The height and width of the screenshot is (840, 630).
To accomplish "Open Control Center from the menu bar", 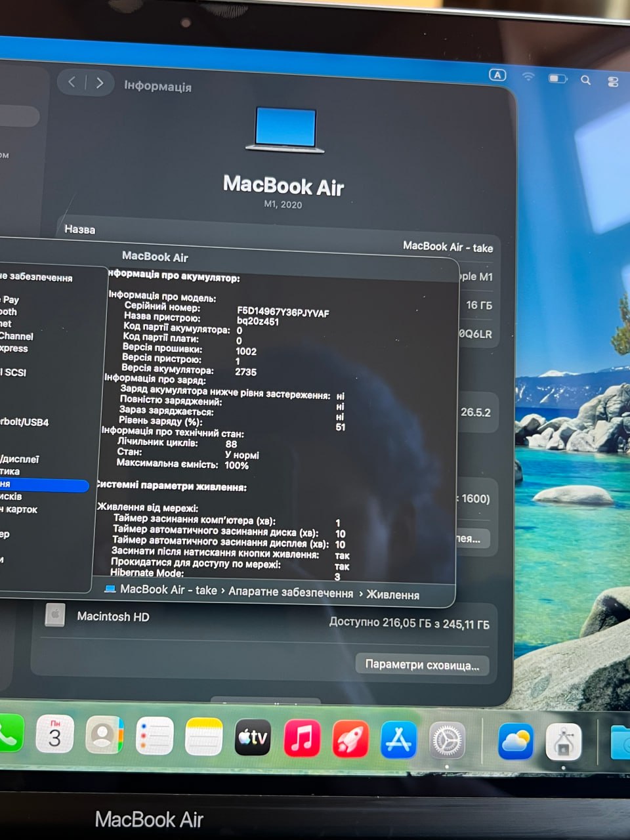I will point(613,81).
